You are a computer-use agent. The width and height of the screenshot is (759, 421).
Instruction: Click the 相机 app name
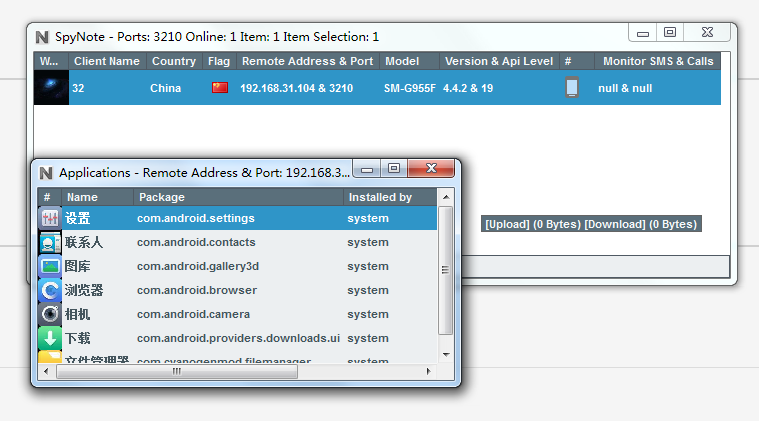77,314
